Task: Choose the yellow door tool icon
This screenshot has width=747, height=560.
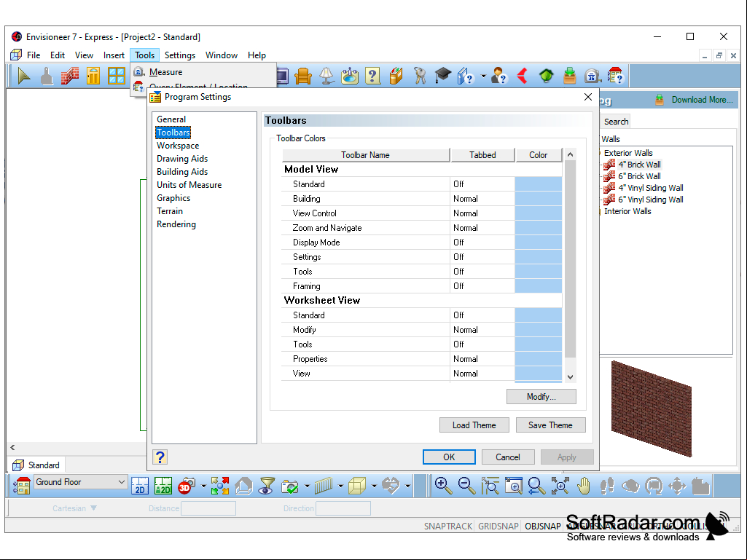Action: [93, 76]
